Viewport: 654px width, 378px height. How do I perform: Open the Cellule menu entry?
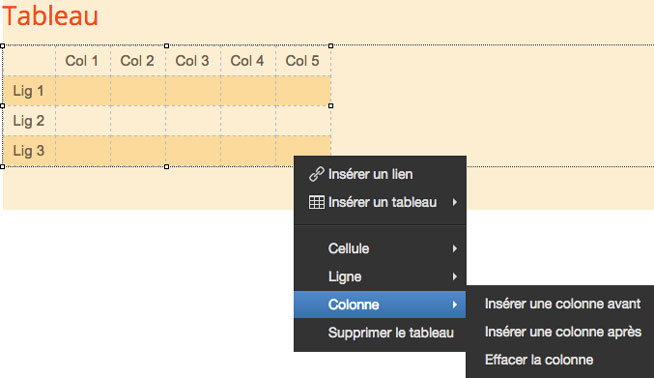click(x=380, y=249)
